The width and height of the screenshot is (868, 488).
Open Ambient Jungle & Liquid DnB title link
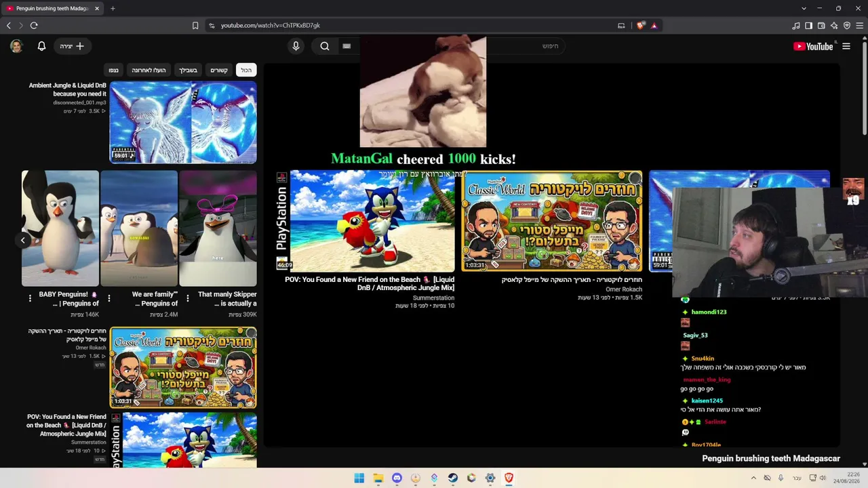68,89
